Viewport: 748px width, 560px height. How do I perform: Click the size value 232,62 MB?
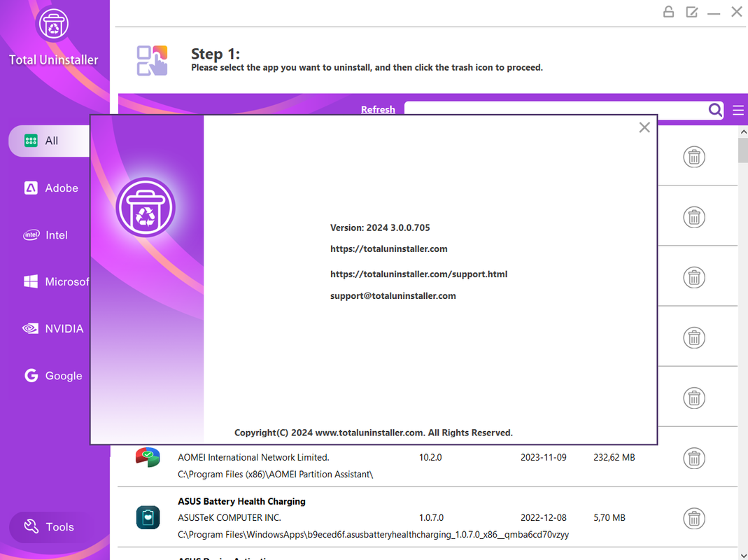pyautogui.click(x=614, y=457)
